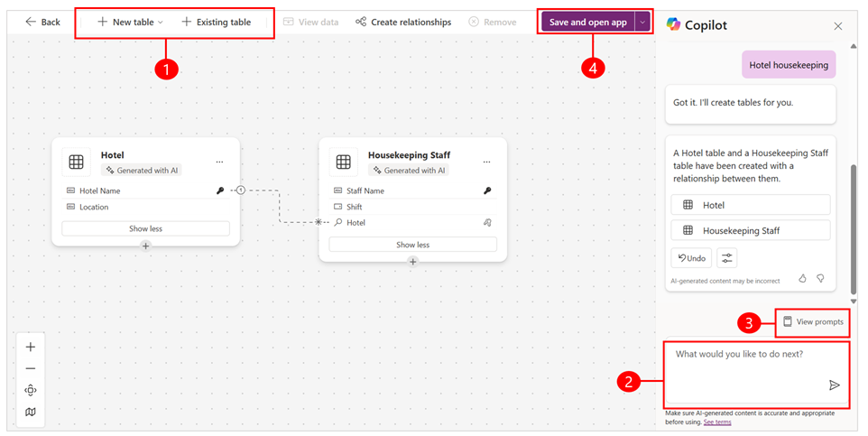Zoom in on the canvas
Viewport: 868px width, 436px height.
(31, 348)
